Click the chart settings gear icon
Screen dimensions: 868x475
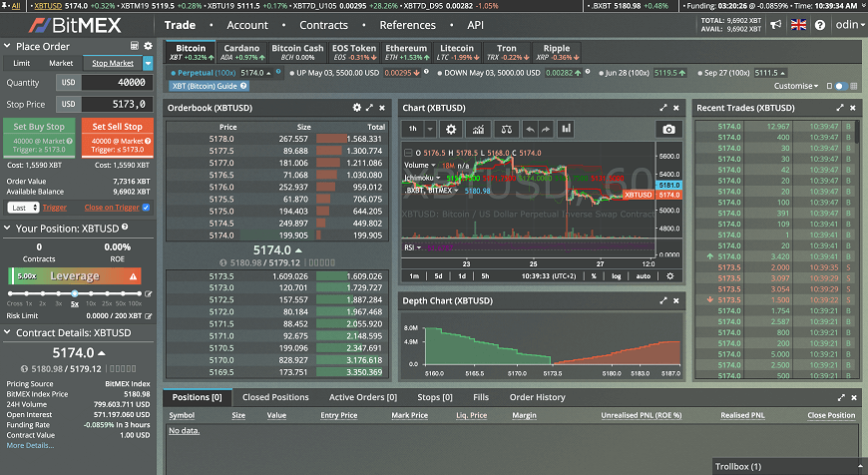coord(450,129)
